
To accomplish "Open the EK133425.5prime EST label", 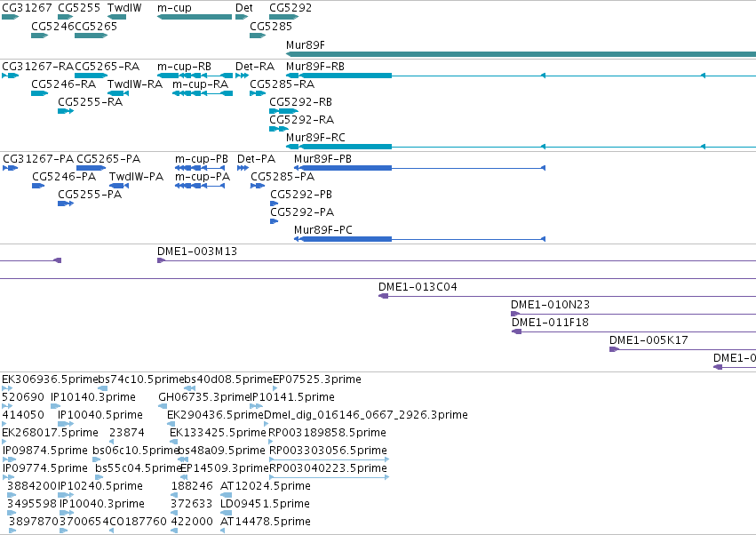I will 218,433.
